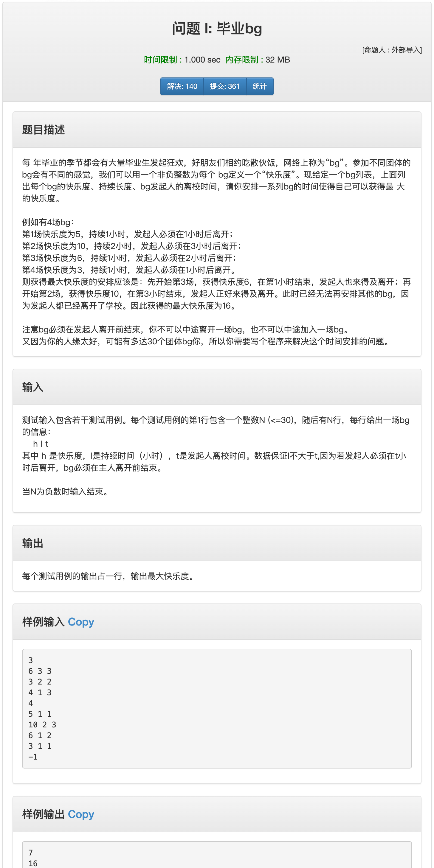Click the 问题 I: 毕业bg title
This screenshot has width=434, height=868.
coord(217,28)
